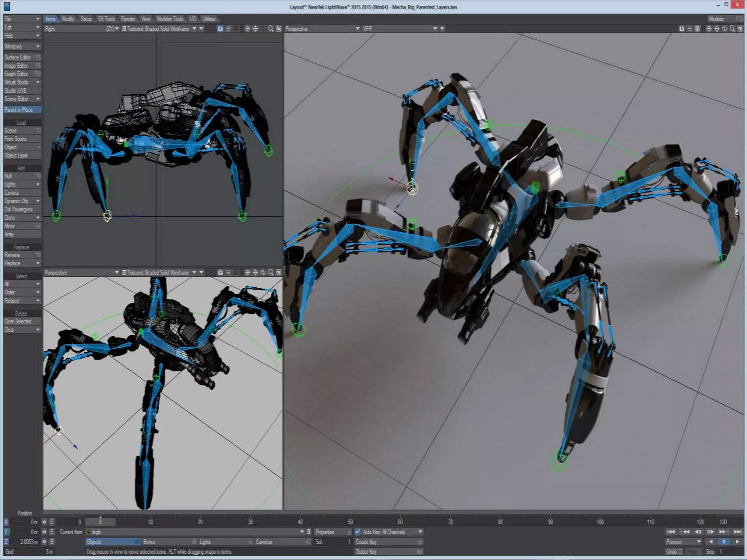Toggle Auto Key checkbox on timeline panel

[357, 532]
